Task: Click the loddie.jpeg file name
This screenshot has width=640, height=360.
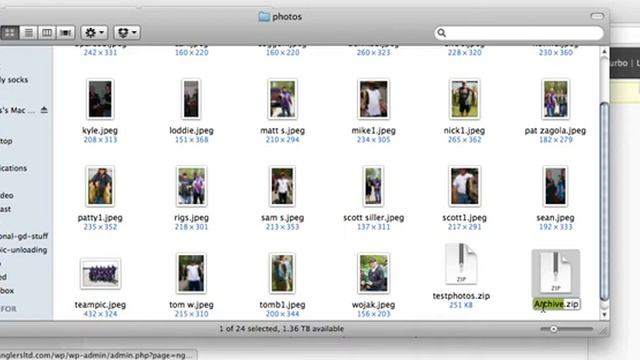Action: point(191,131)
